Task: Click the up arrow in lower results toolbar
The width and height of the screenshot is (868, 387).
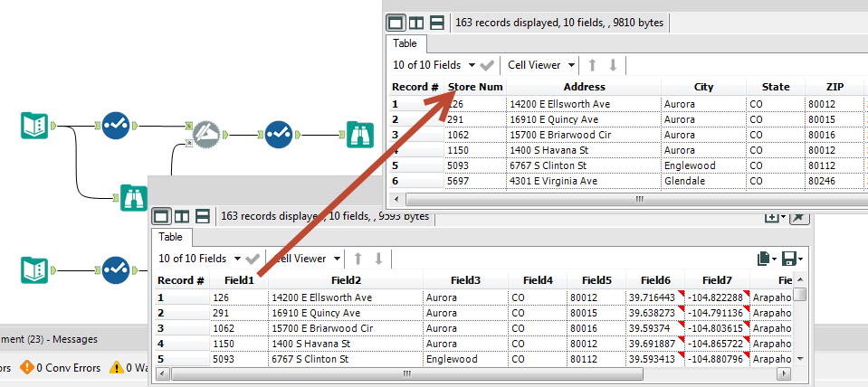Action: 358,259
